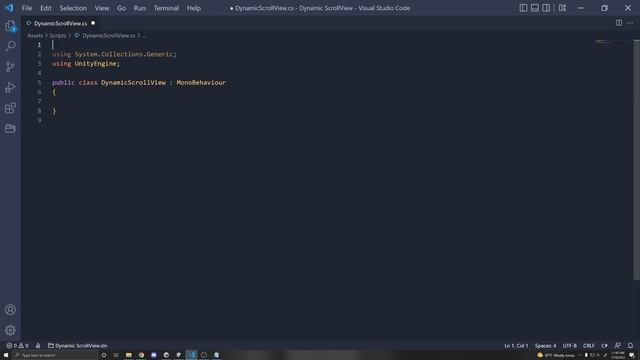This screenshot has height=360, width=640.
Task: Select the DynamicScrollView.cs editor tab
Action: [60, 23]
